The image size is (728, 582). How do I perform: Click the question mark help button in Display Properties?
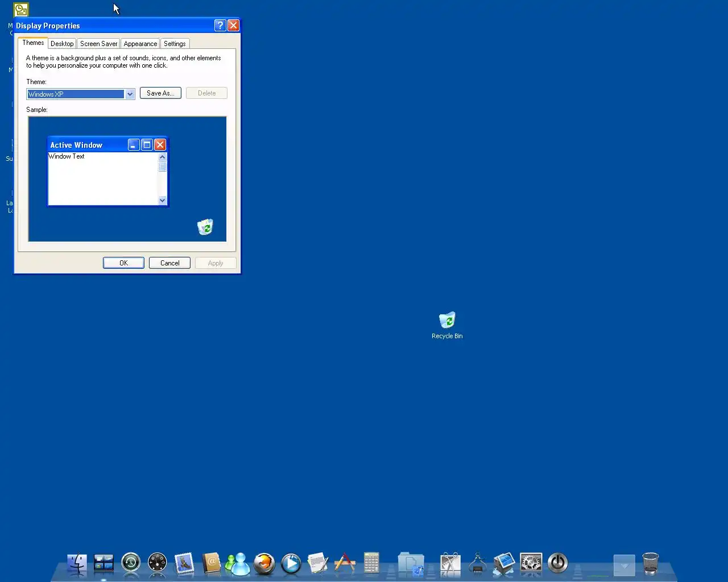220,25
